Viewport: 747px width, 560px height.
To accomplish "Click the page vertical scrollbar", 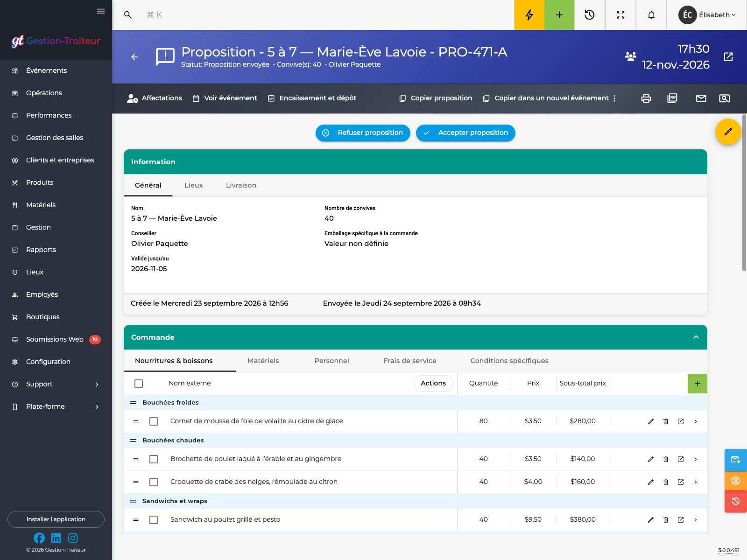I will 744,193.
